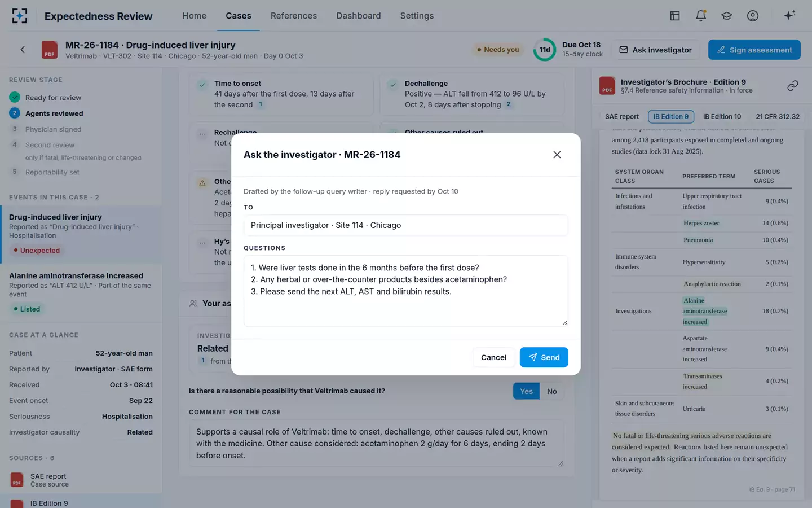Cancel the investigator query
The image size is (812, 508).
(493, 357)
